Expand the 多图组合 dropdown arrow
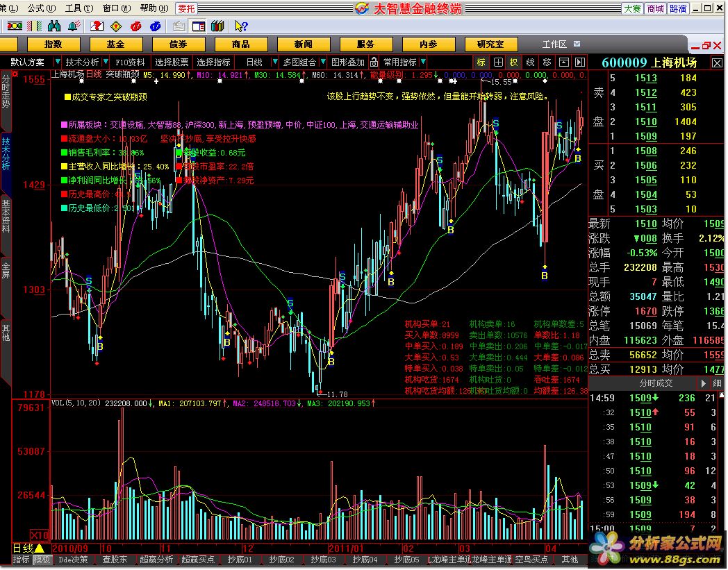The image size is (728, 570). [x=323, y=62]
